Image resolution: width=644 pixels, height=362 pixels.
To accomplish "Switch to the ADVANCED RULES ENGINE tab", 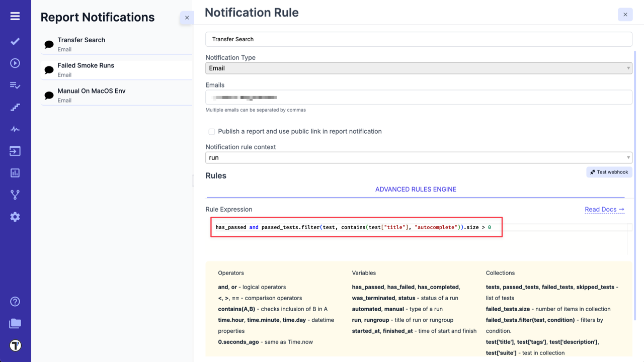I will [416, 189].
